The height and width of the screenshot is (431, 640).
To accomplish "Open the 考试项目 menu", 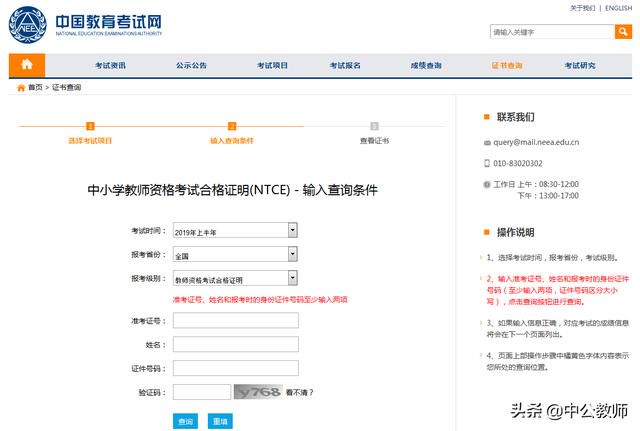I will (x=272, y=65).
